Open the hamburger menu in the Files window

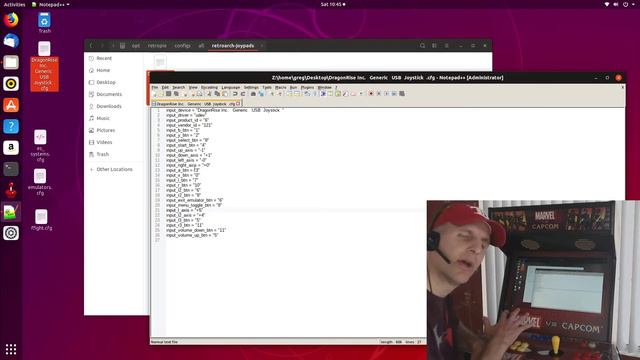tap(447, 46)
